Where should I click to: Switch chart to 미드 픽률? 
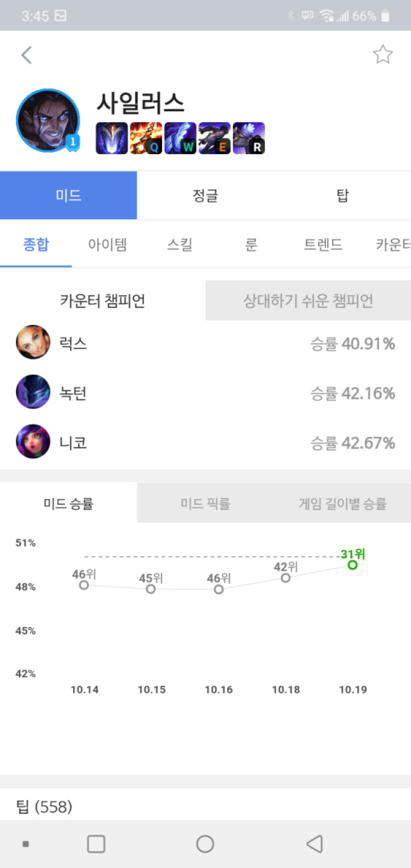205,503
